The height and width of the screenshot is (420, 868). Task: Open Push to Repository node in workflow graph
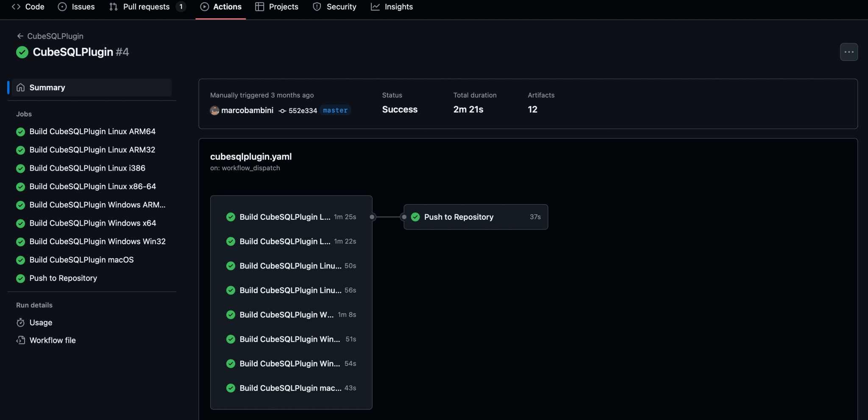point(476,217)
